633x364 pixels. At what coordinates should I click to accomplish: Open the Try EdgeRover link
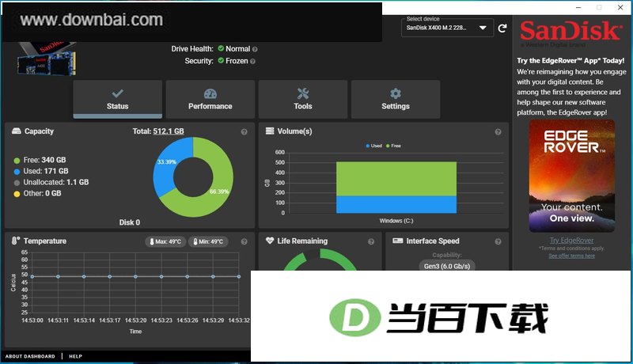[x=571, y=240]
